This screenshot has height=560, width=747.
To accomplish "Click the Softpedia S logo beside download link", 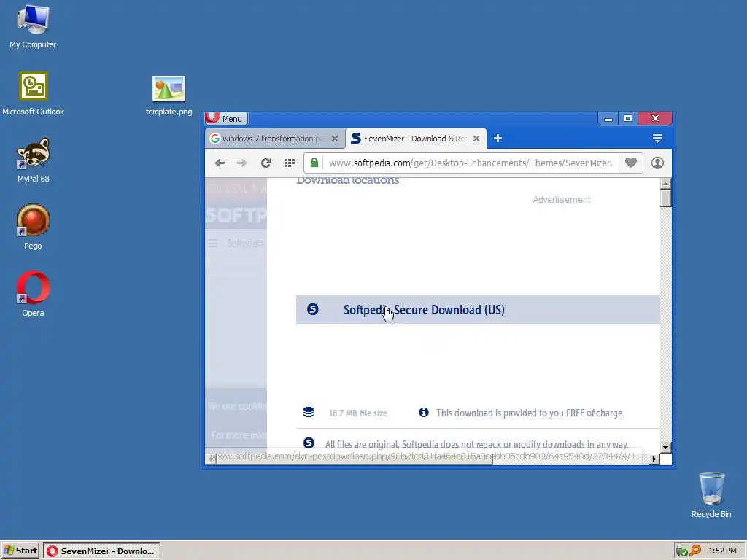I will [312, 309].
